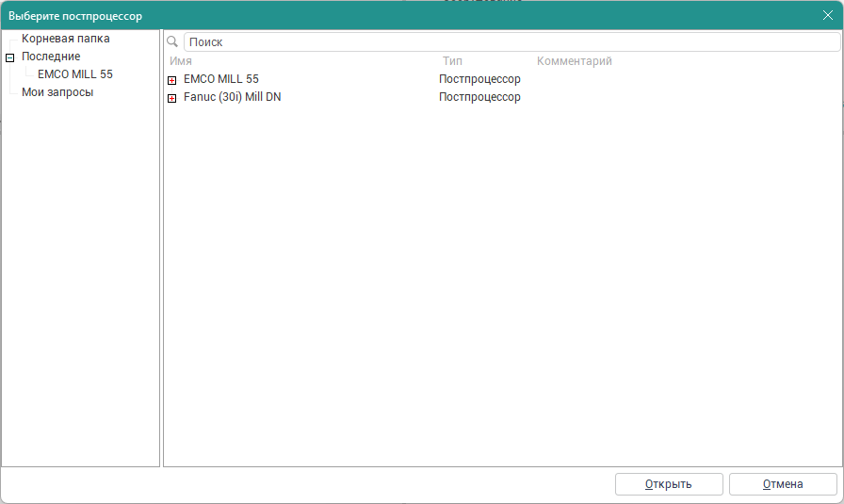844x504 pixels.
Task: Close the postprocessor selection dialog
Action: (827, 15)
